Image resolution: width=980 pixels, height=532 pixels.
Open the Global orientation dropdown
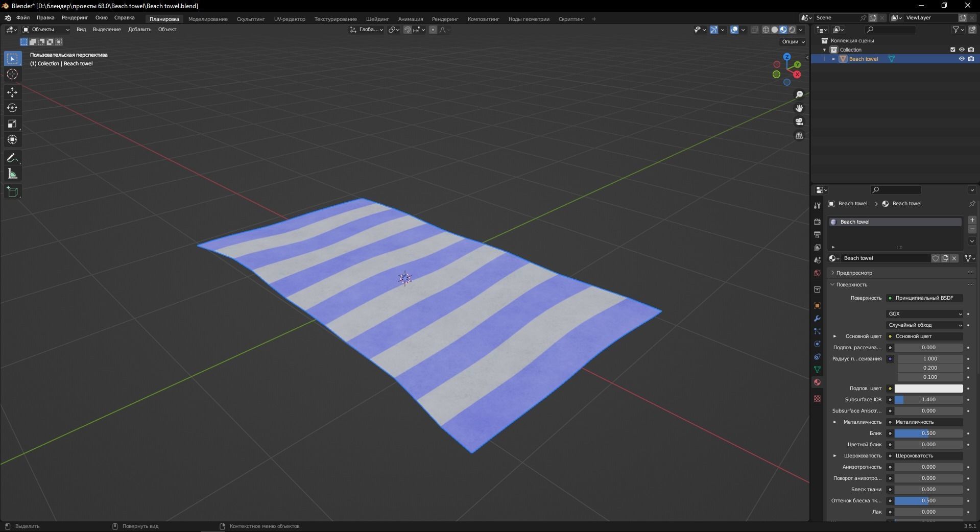click(x=367, y=30)
